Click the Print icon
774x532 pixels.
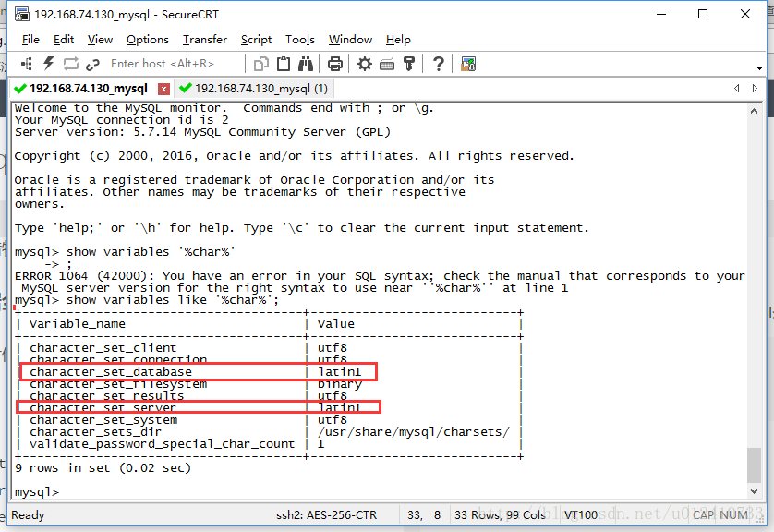[x=334, y=64]
